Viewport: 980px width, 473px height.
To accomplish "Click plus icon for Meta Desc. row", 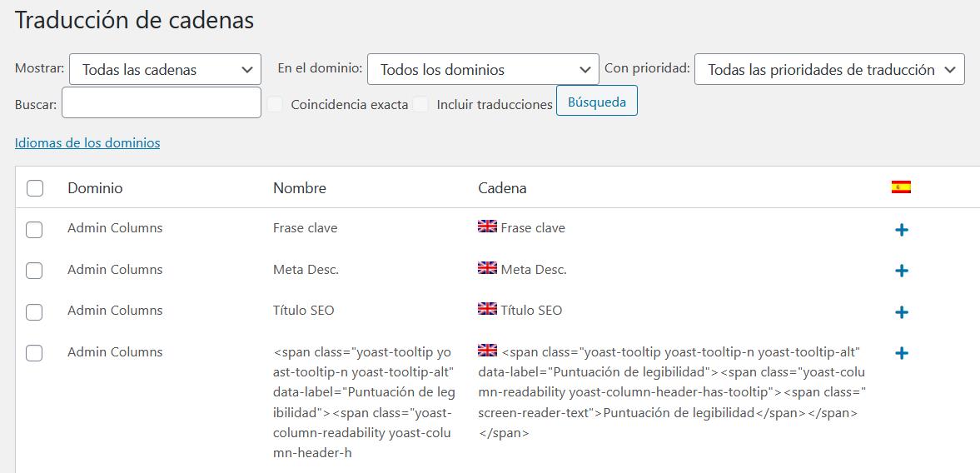I will [x=901, y=271].
